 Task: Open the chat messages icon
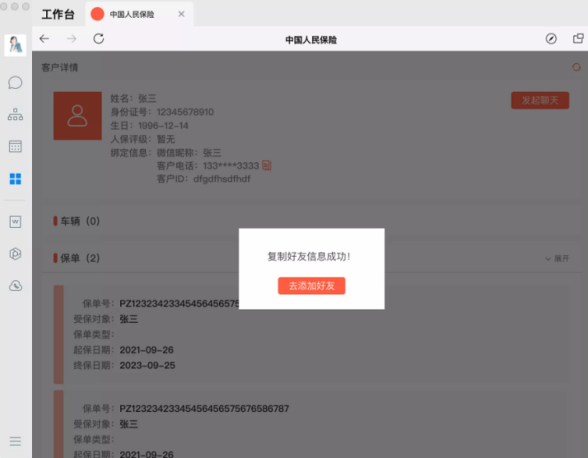(15, 83)
